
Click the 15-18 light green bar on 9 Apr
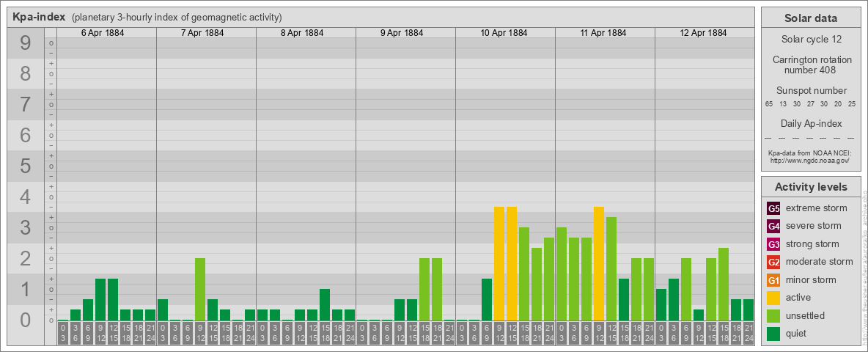click(424, 290)
